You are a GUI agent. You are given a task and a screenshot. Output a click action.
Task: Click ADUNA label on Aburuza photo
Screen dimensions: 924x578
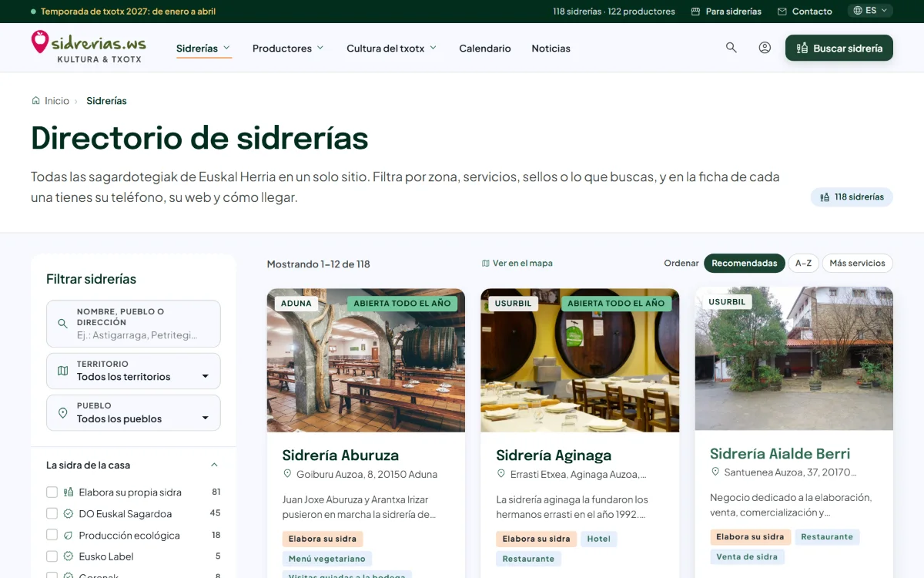296,304
